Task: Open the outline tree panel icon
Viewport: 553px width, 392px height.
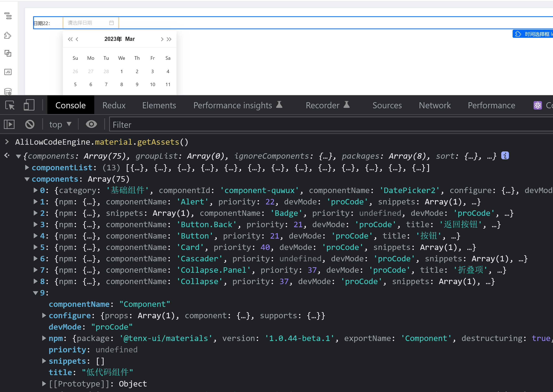Action: point(8,16)
